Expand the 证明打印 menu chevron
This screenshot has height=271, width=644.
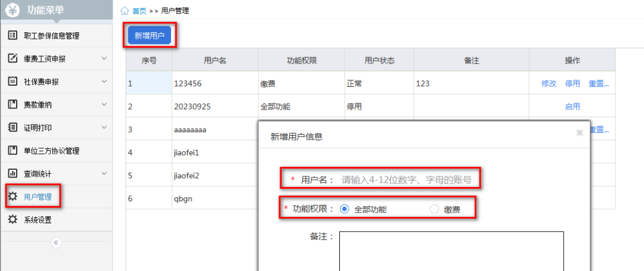[104, 127]
